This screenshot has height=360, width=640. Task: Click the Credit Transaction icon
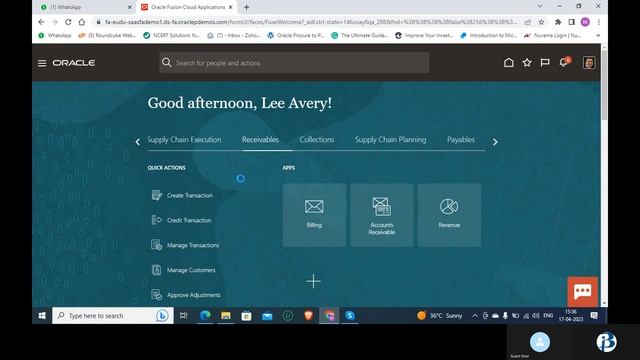pyautogui.click(x=157, y=220)
